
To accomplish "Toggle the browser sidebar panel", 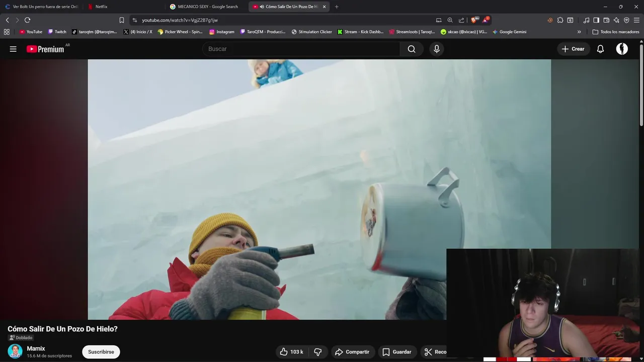I will [x=596, y=20].
